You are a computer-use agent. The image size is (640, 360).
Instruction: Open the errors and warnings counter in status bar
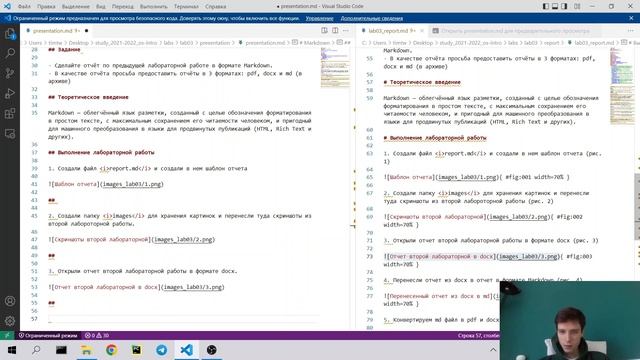click(x=97, y=336)
